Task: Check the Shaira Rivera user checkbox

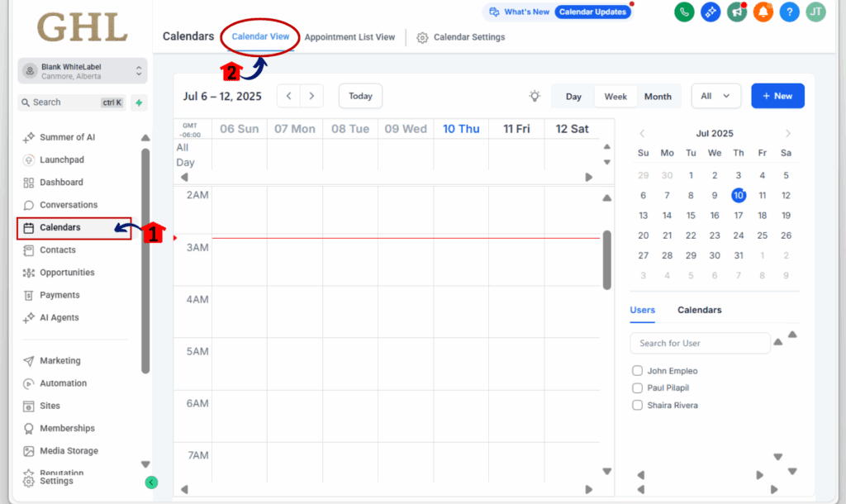Action: pos(637,405)
